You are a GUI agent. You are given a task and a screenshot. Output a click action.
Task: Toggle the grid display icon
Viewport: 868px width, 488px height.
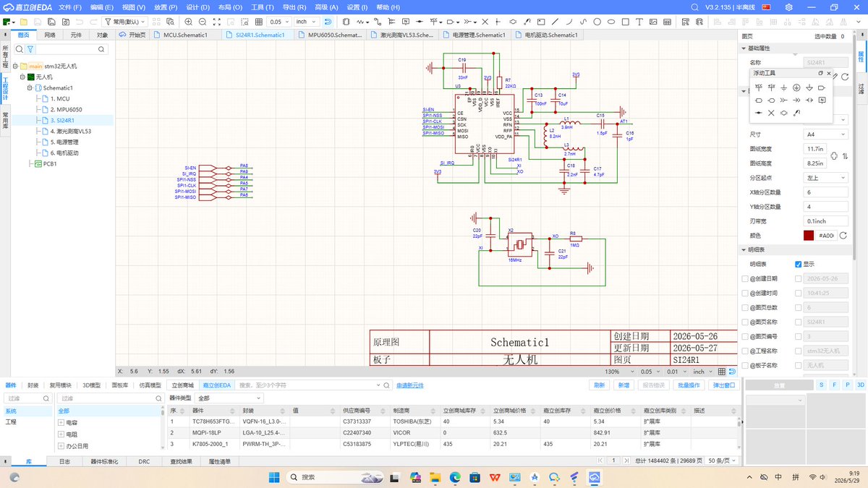pos(259,22)
